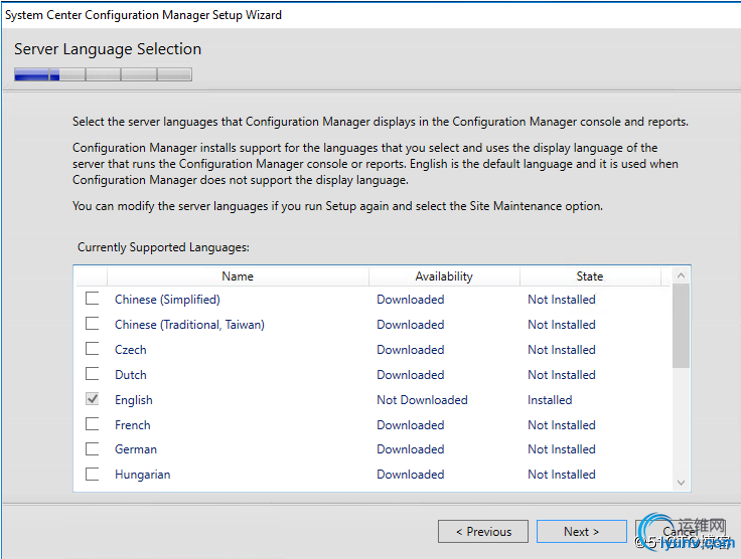Click the 'Not Installed' cell in the Dutch row
The image size is (741, 559).
click(561, 375)
